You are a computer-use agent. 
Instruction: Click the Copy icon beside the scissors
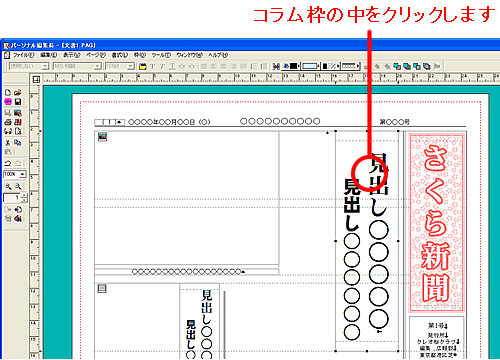[18, 143]
